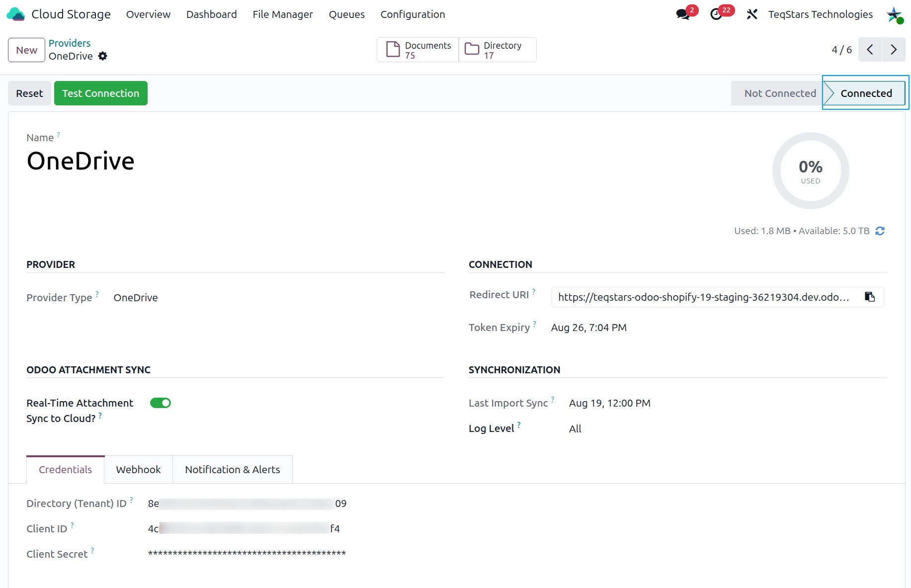Click the New button
911x588 pixels.
click(x=27, y=50)
